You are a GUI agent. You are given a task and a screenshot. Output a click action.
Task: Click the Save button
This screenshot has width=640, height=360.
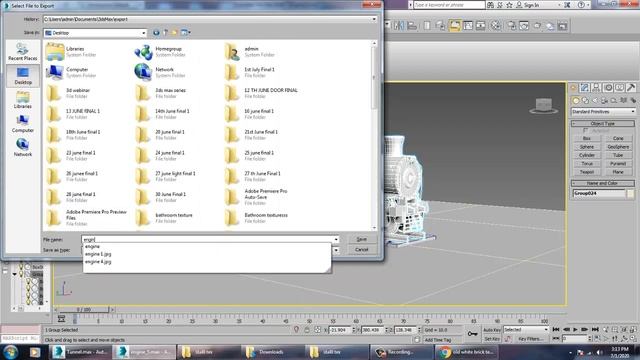pyautogui.click(x=362, y=239)
